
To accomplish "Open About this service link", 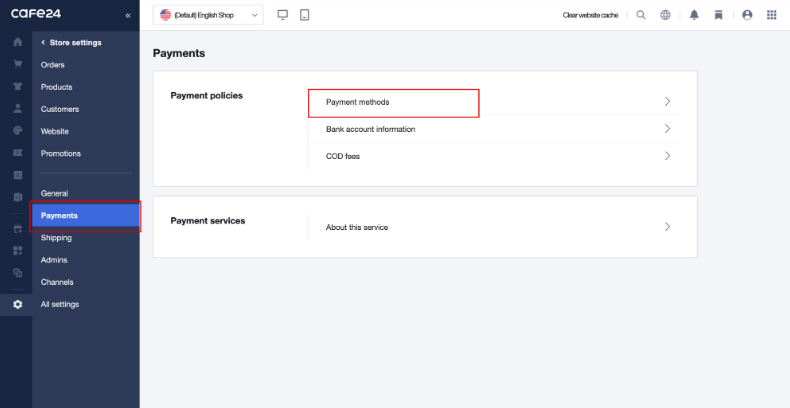I will pos(357,227).
